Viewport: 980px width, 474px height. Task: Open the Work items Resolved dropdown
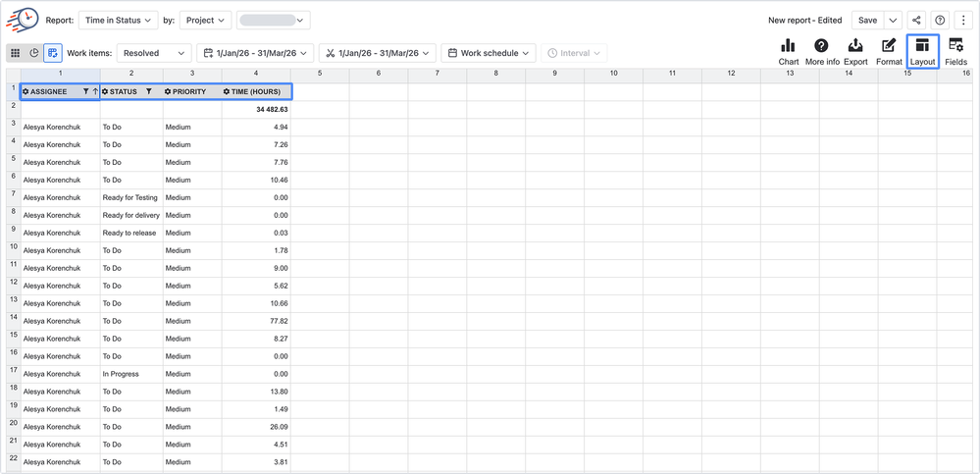click(x=154, y=53)
